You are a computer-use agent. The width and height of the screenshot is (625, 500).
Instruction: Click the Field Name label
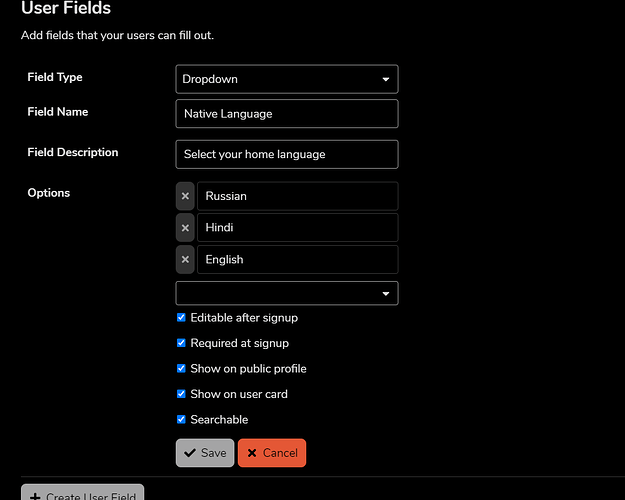58,112
